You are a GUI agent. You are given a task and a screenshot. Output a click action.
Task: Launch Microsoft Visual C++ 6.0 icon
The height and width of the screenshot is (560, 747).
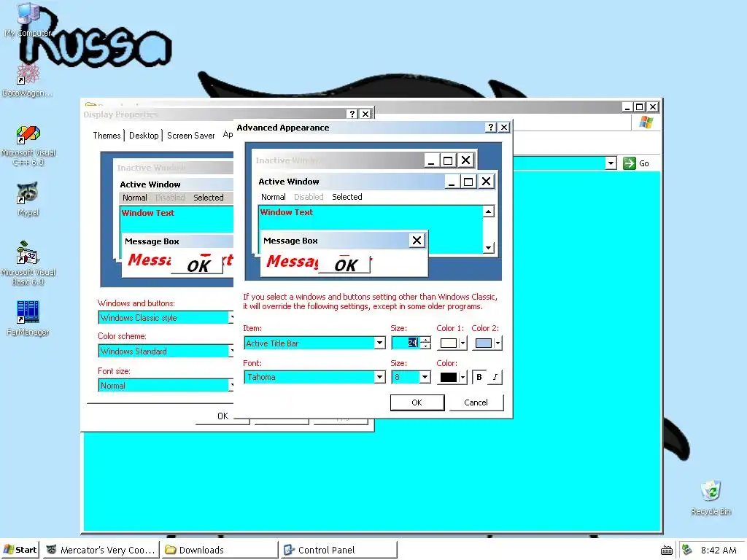[28, 145]
